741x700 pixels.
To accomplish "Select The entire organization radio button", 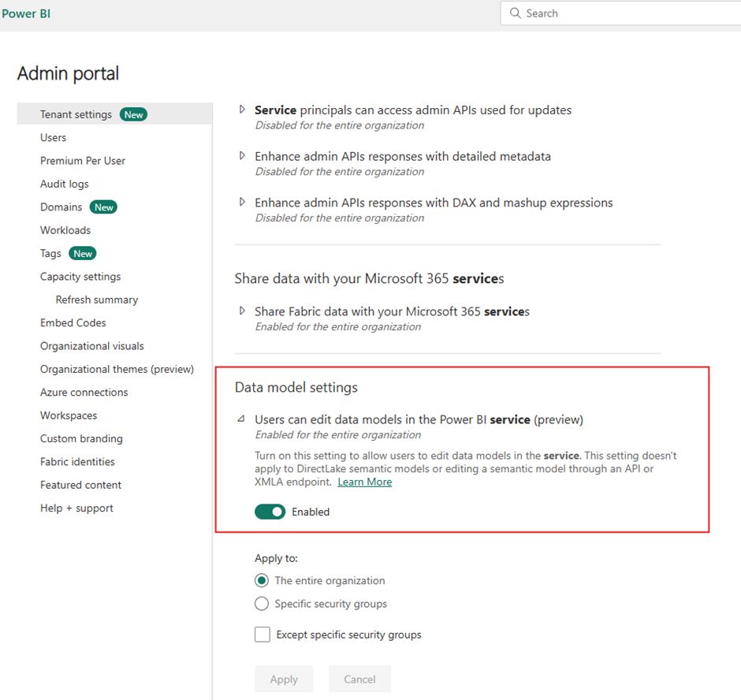I will (262, 581).
